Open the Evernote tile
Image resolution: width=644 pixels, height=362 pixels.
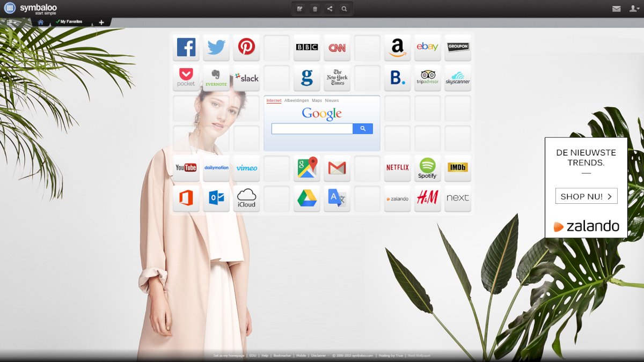(216, 78)
